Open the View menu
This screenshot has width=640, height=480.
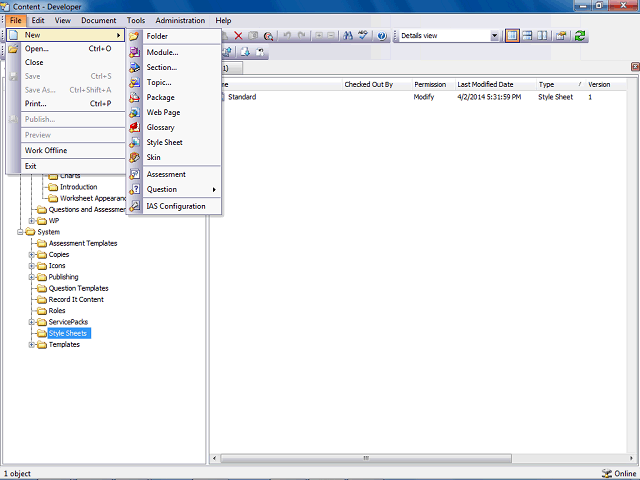click(x=62, y=20)
